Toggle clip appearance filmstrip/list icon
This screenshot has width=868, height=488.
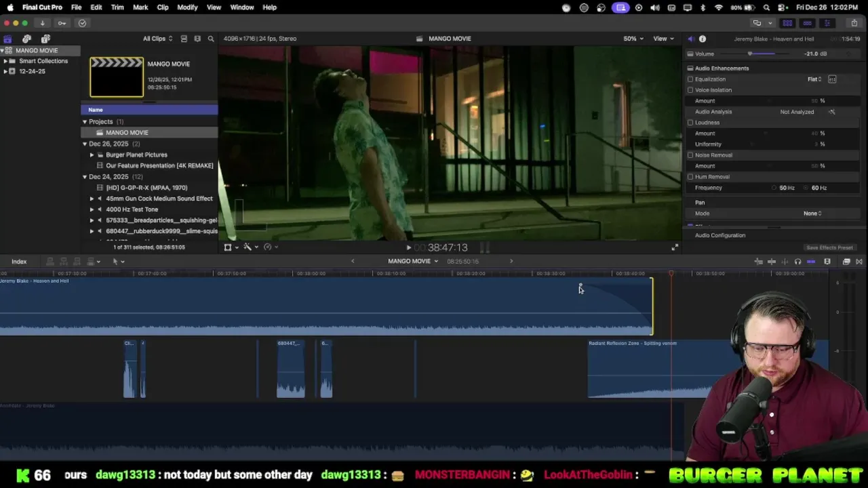point(184,39)
